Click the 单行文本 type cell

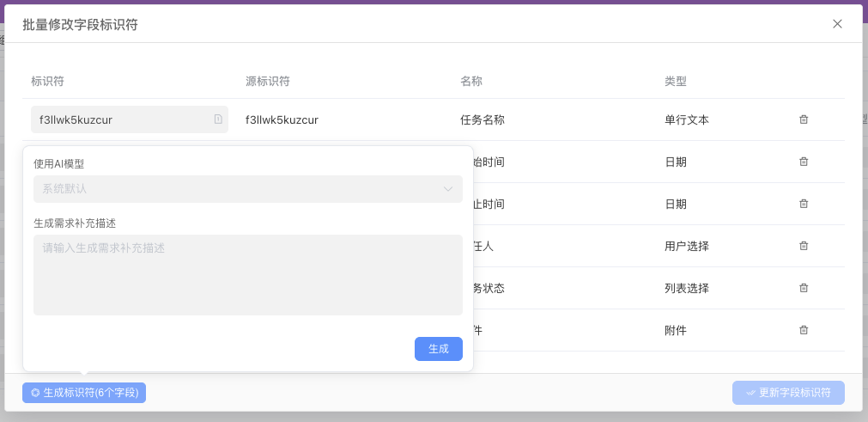click(x=687, y=120)
